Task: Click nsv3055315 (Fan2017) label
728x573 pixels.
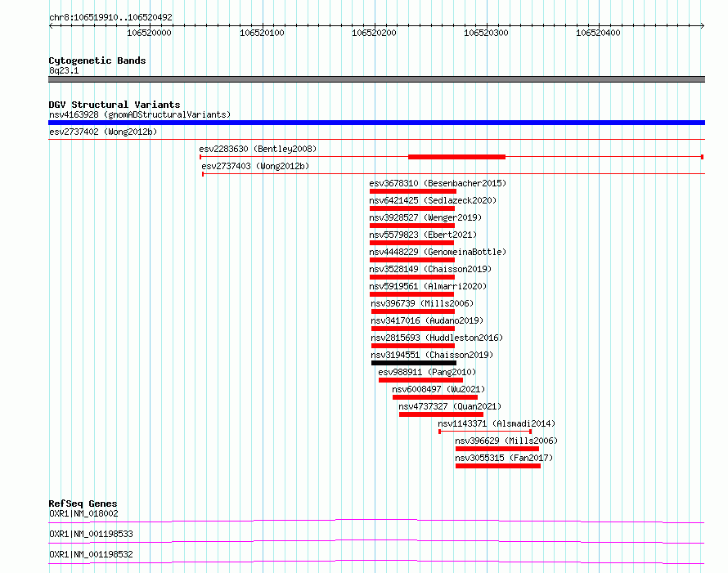Action: (504, 458)
